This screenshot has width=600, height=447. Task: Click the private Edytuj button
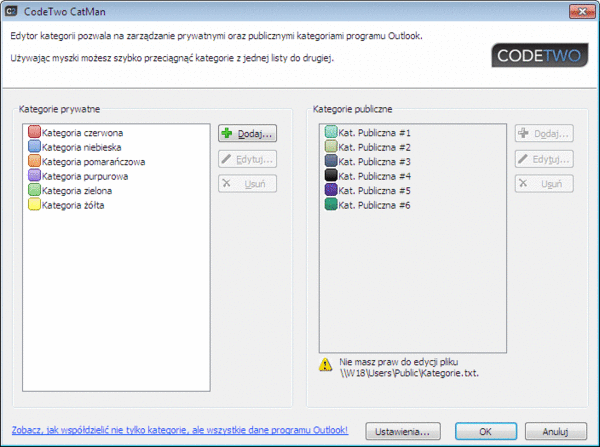point(248,159)
